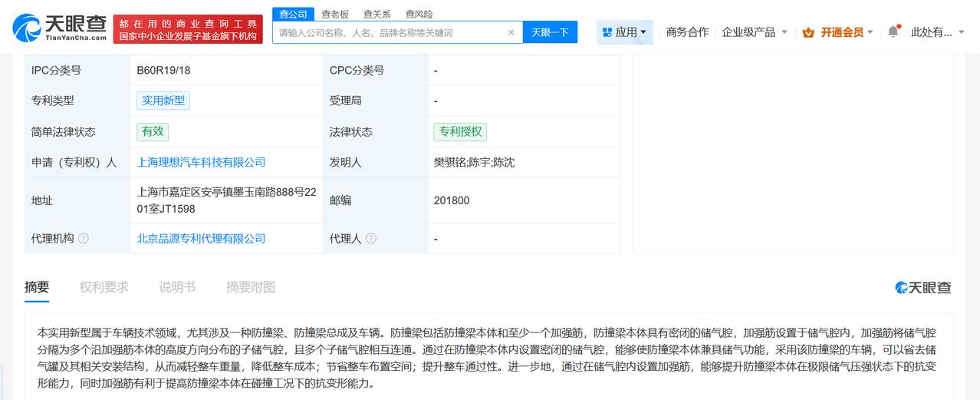Viewport: 980px width, 400px height.
Task: Select the 摘要附图 tab
Action: 251,287
